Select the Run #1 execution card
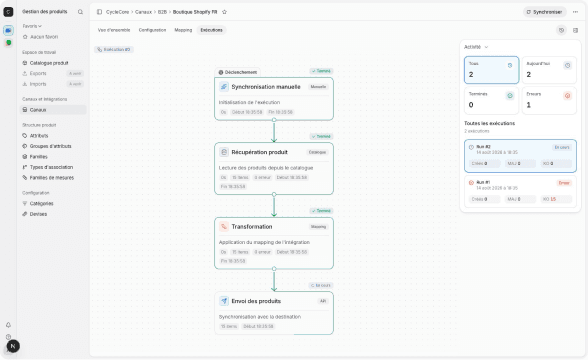The image size is (588, 360). click(x=520, y=191)
